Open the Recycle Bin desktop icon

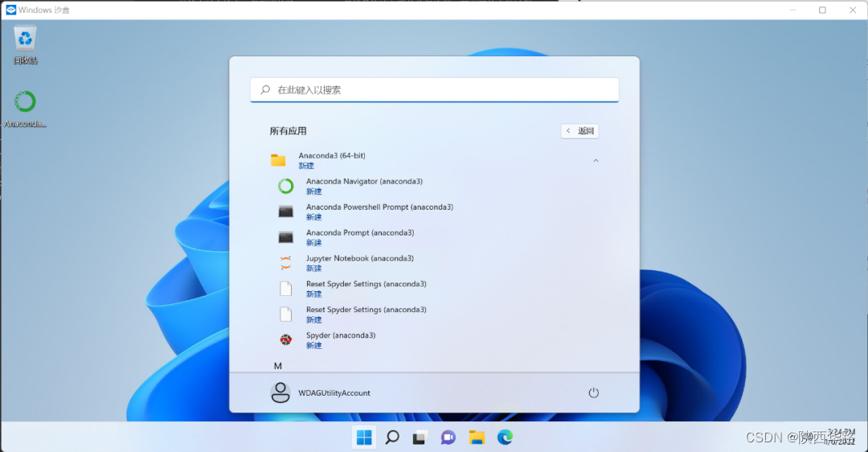25,44
